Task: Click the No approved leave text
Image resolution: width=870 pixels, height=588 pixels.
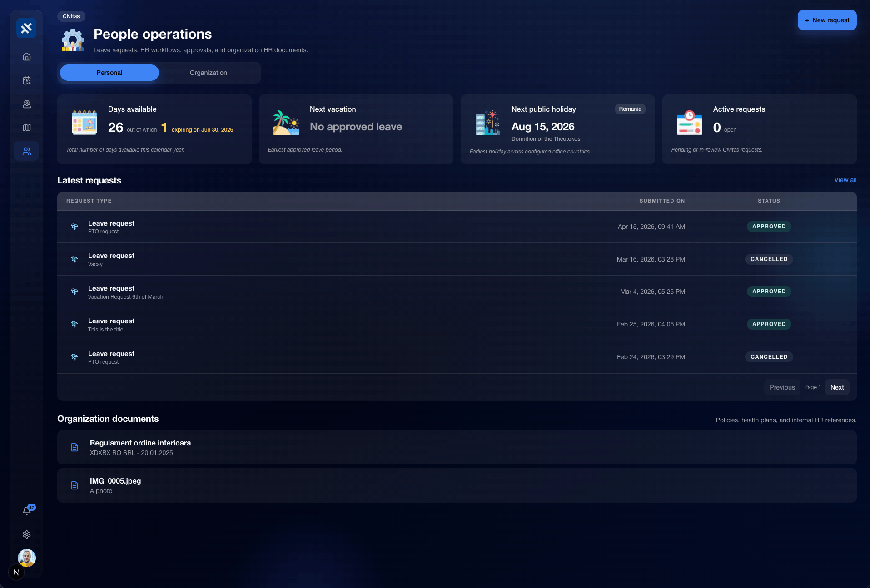Action: tap(356, 127)
